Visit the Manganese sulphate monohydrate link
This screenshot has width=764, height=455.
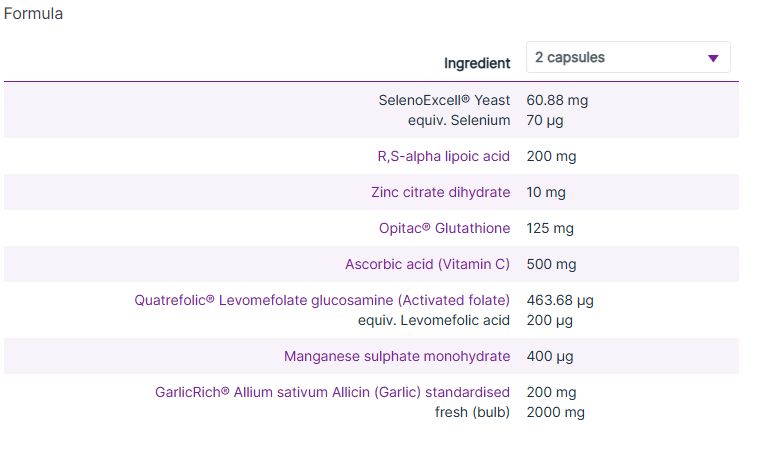click(397, 357)
